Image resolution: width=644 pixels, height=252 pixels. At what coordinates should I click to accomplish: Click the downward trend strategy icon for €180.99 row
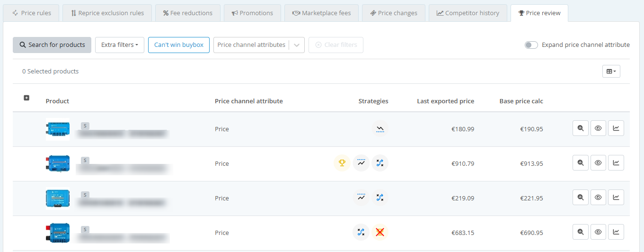pos(380,129)
